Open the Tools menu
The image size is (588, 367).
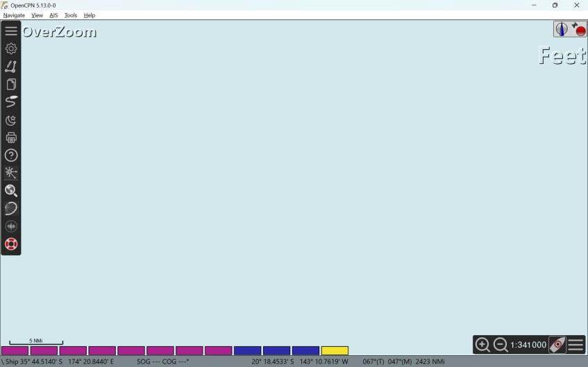[x=71, y=15]
